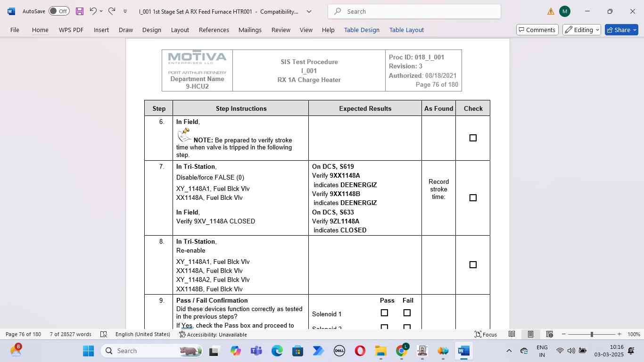Image resolution: width=644 pixels, height=362 pixels.
Task: Open the WPS PDF tab
Action: [x=71, y=30]
